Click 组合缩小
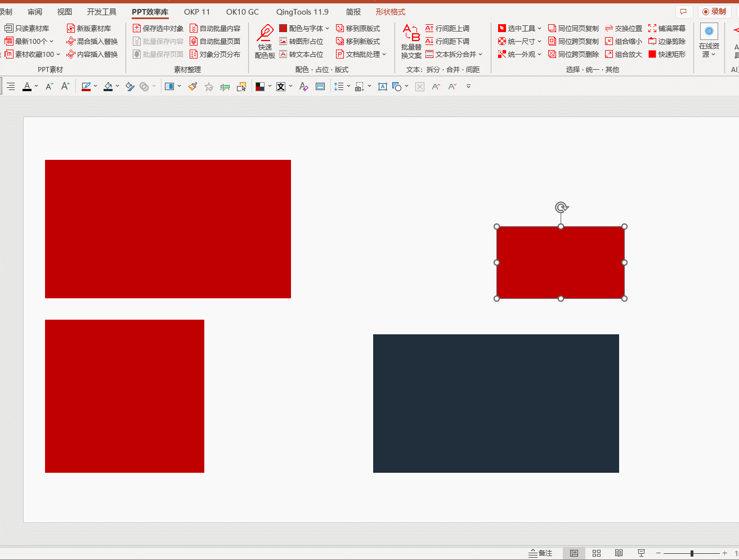The height and width of the screenshot is (560, 739). pyautogui.click(x=624, y=41)
